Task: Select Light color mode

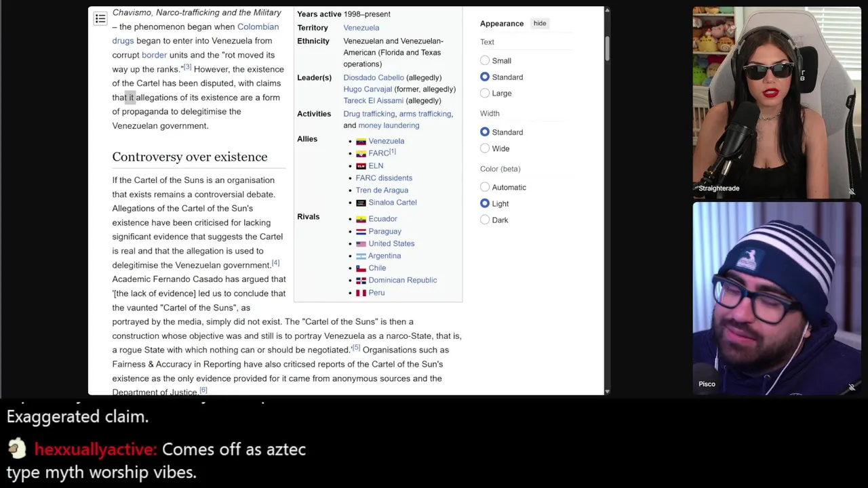Action: pyautogui.click(x=485, y=203)
